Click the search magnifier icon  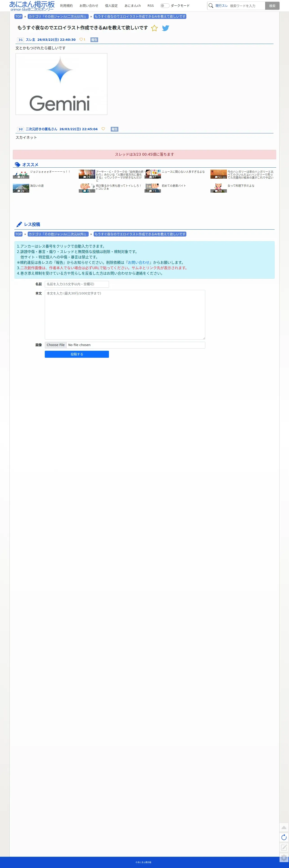[211, 6]
